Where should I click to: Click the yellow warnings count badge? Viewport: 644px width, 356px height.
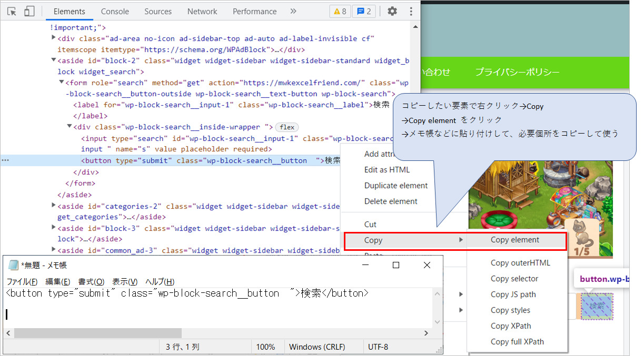point(340,11)
